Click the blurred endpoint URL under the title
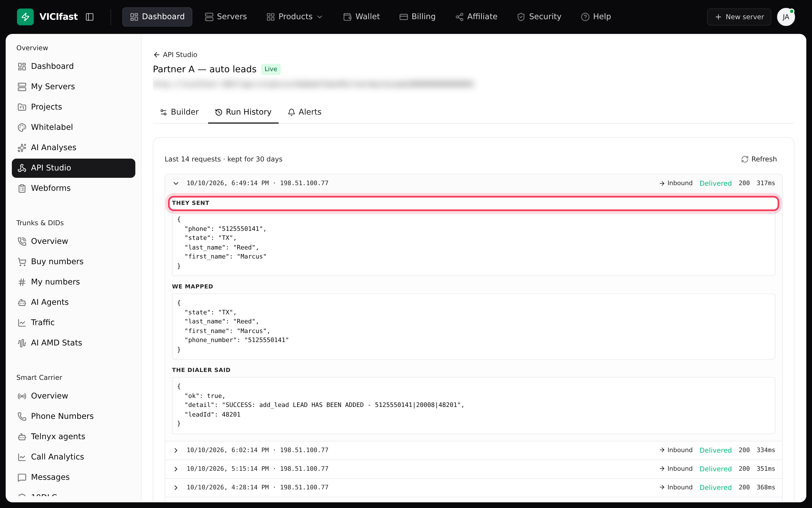 pos(314,84)
